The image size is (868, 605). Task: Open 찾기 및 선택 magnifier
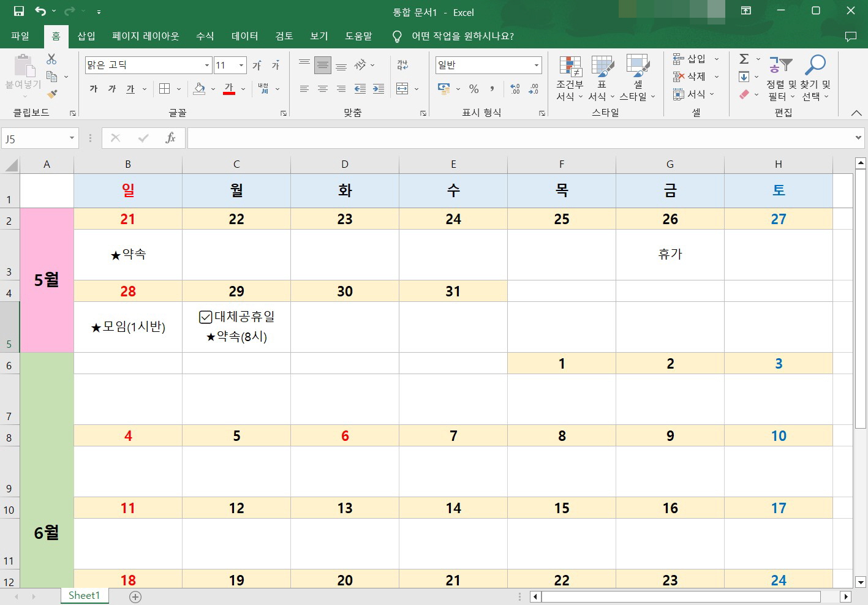(816, 78)
